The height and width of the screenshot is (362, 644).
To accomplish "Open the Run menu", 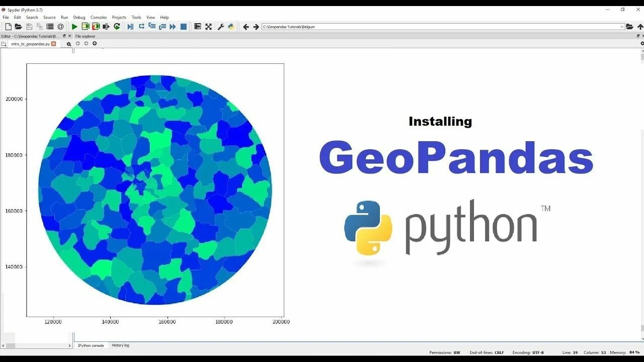I will [64, 17].
